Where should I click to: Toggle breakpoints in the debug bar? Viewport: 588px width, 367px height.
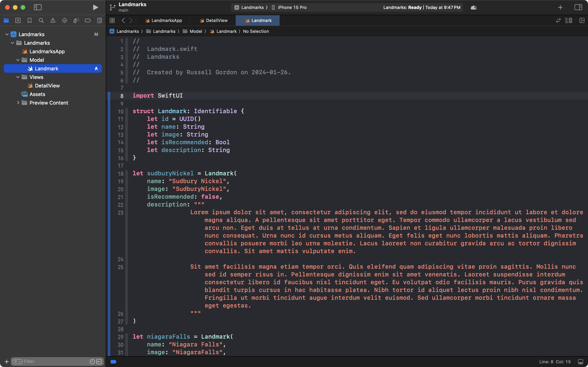point(113,361)
